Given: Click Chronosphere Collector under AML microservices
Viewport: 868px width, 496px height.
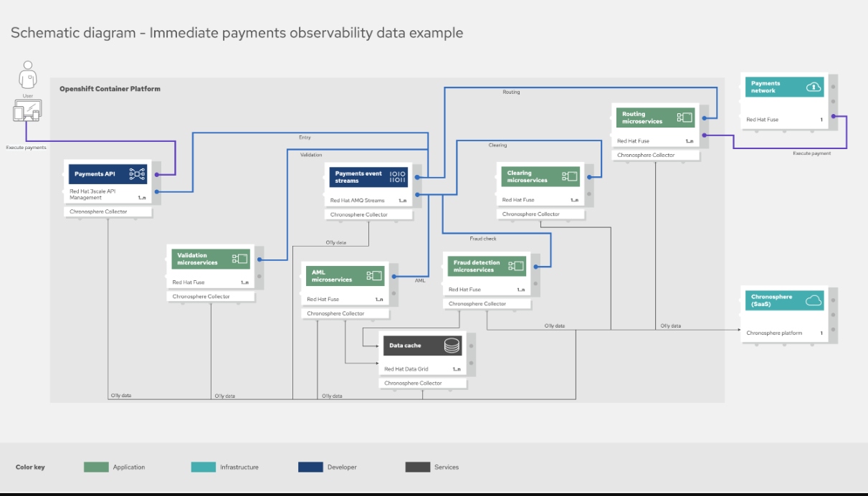Looking at the screenshot, I should click(x=335, y=313).
